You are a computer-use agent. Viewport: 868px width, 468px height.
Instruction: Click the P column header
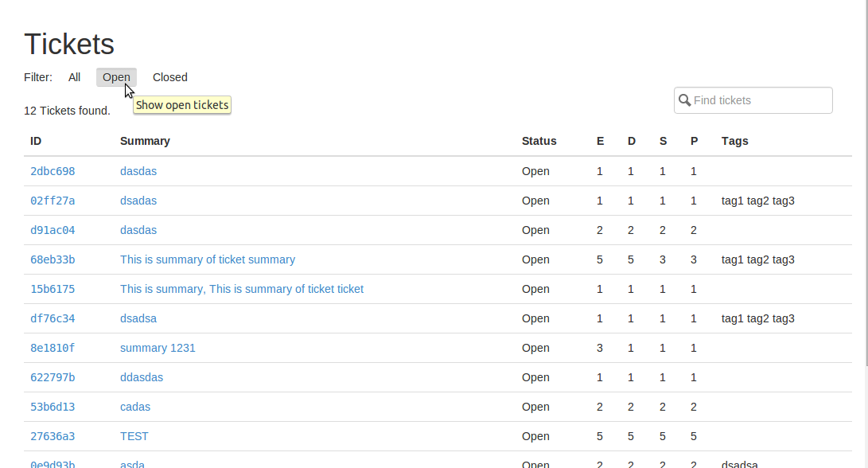693,141
